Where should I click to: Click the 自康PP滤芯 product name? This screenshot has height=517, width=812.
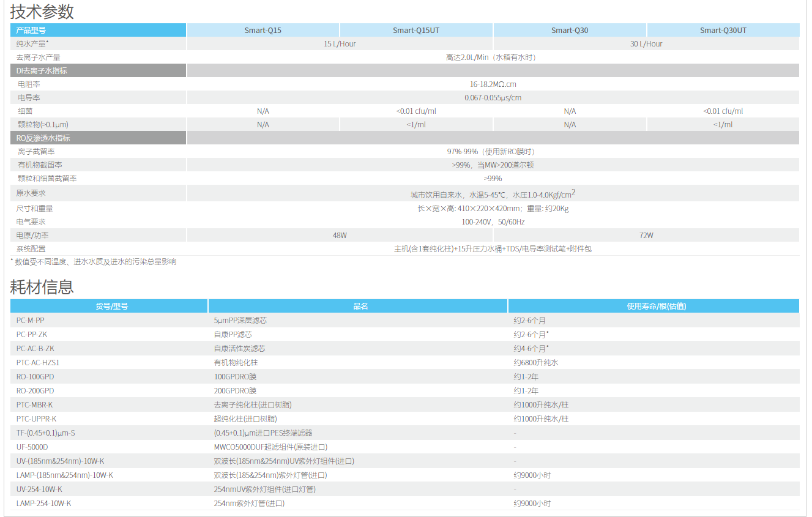233,335
